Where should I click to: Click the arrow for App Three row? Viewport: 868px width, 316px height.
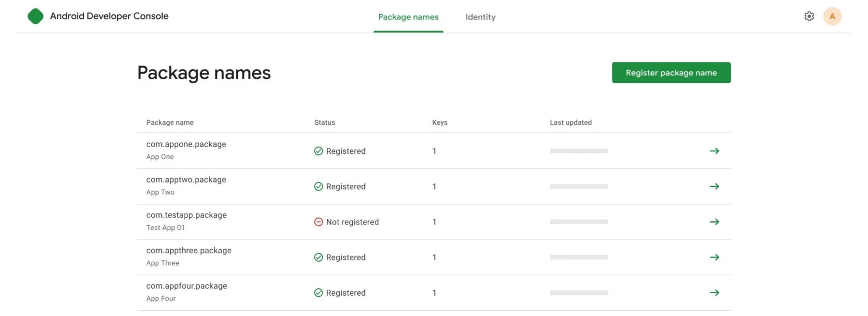714,257
